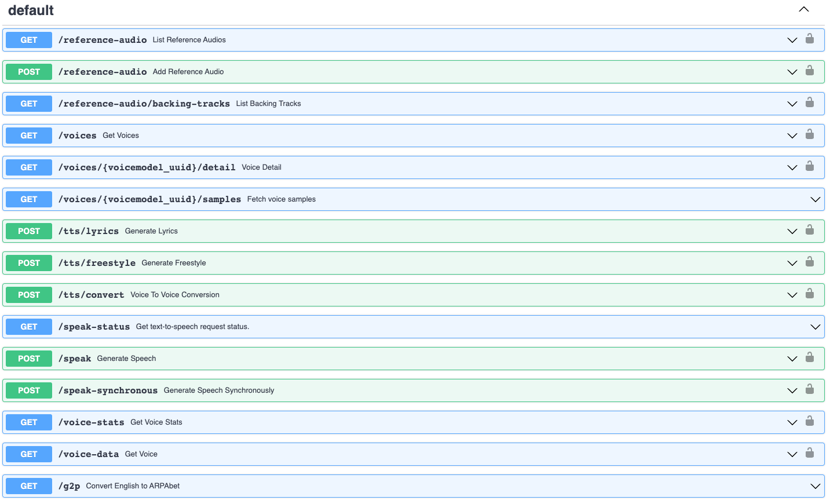The width and height of the screenshot is (830, 504).
Task: Open the authorization lock on GET /reference-audio
Action: [810, 40]
